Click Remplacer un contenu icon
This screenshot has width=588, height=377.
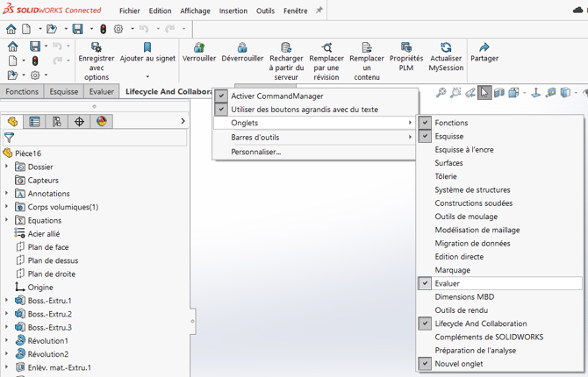coord(367,47)
